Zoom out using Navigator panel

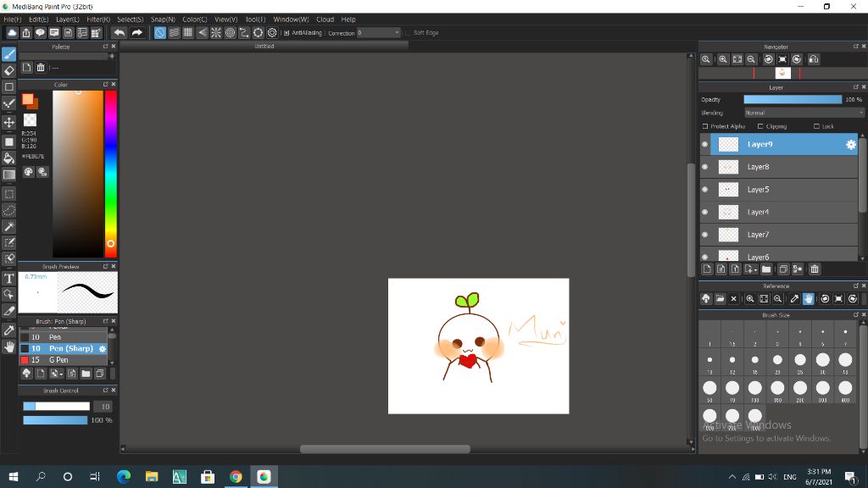(751, 59)
